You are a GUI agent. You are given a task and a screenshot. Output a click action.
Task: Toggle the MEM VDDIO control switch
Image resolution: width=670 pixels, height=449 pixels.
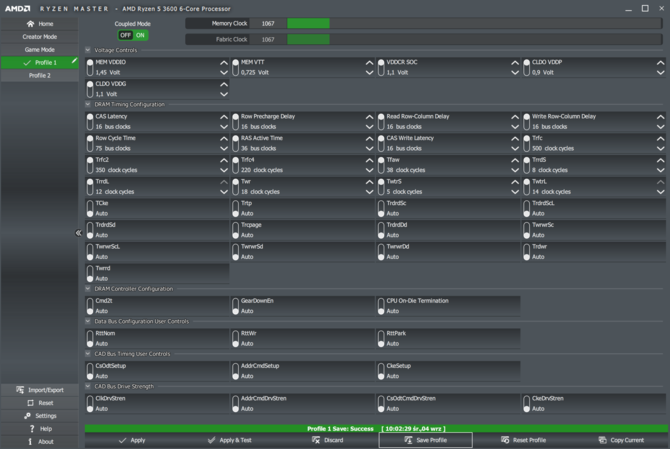(90, 67)
